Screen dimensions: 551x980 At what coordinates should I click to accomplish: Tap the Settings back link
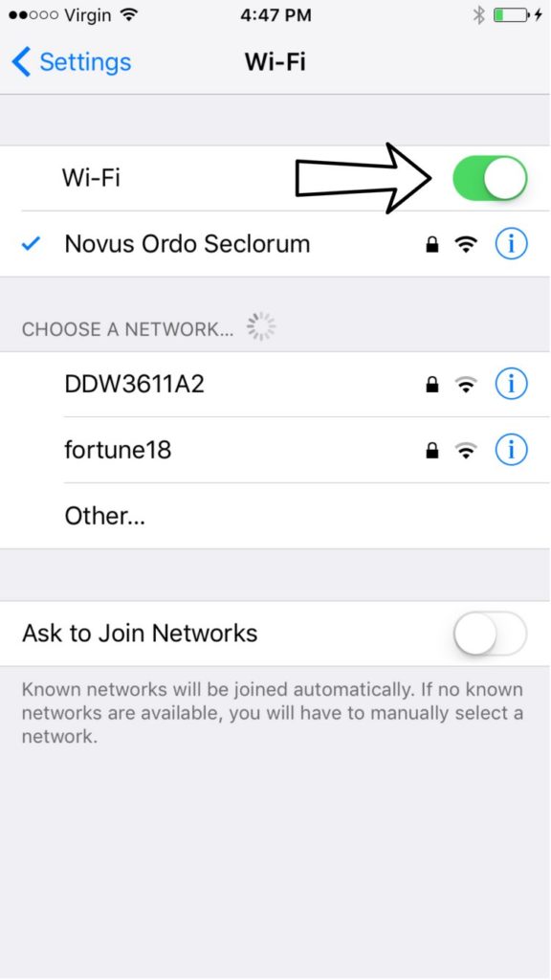pyautogui.click(x=71, y=62)
